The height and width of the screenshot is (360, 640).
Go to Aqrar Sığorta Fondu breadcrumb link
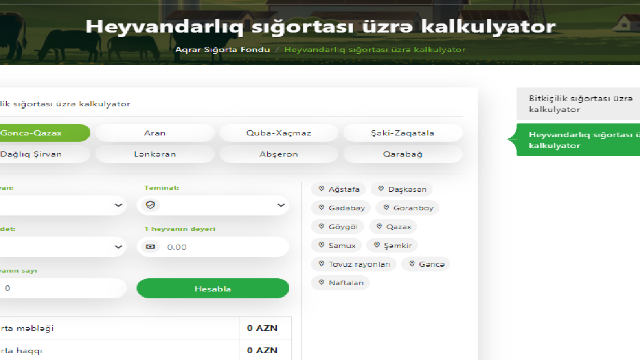(222, 49)
